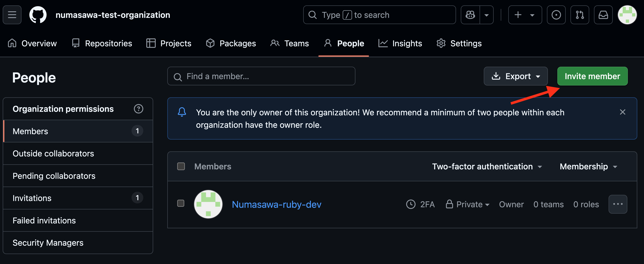Viewport: 644px width, 264px height.
Task: Click the Invite member button
Action: tap(592, 76)
